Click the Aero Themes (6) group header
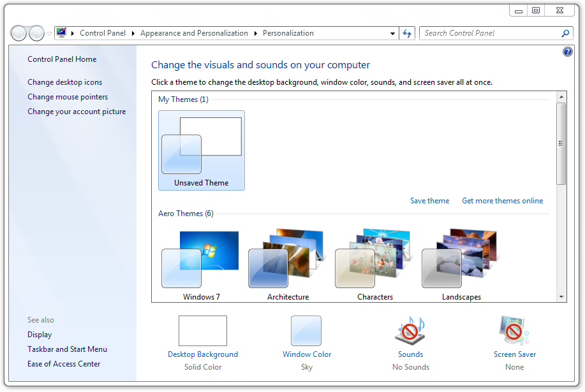 [186, 214]
